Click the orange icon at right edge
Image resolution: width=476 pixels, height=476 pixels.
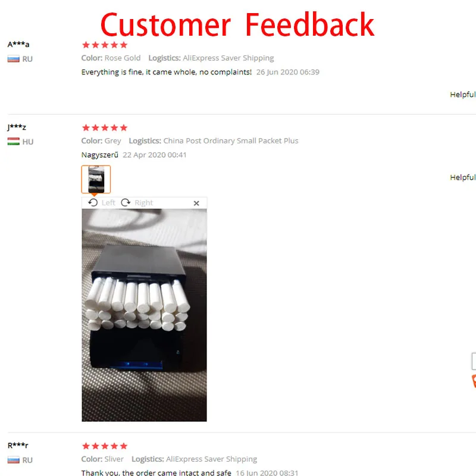(474, 381)
